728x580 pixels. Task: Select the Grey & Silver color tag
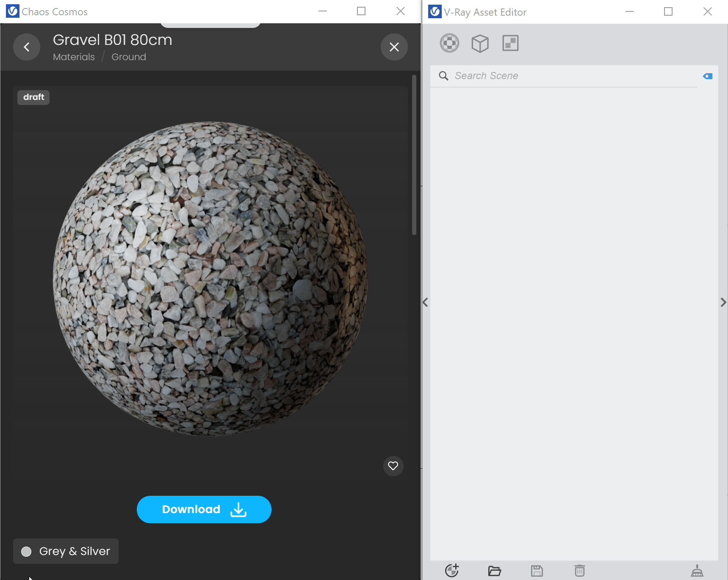coord(66,551)
